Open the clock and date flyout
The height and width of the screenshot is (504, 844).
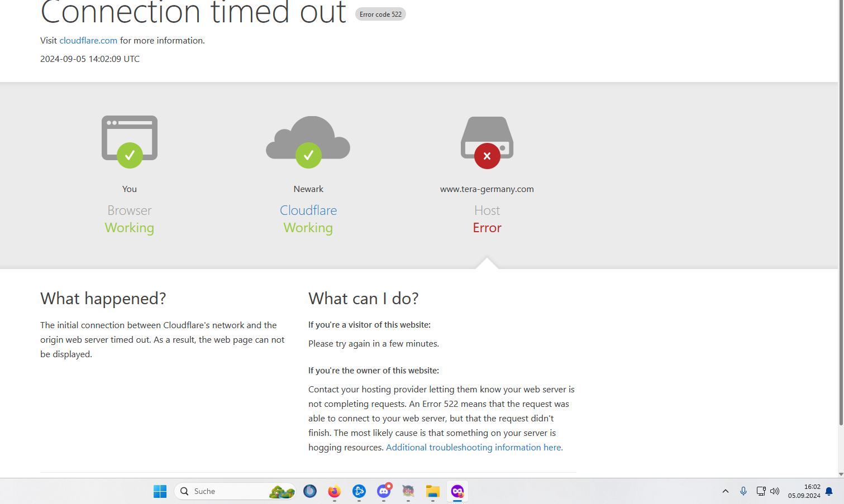[804, 491]
